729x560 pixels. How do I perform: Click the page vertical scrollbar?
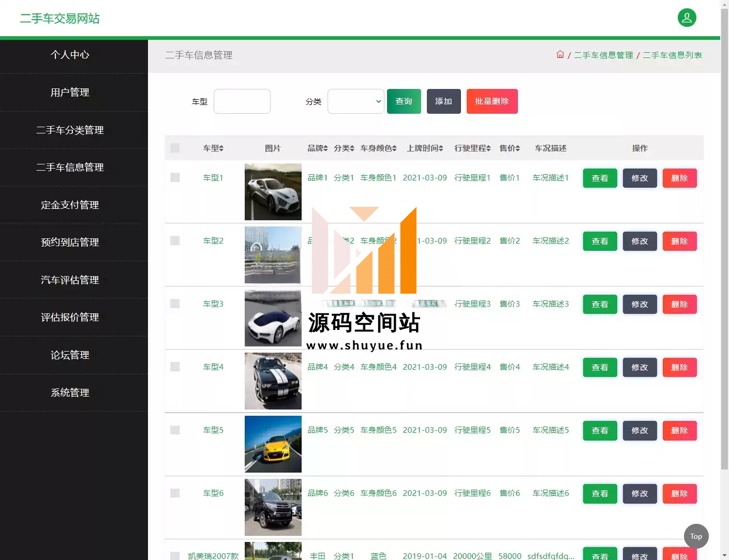pos(724,238)
